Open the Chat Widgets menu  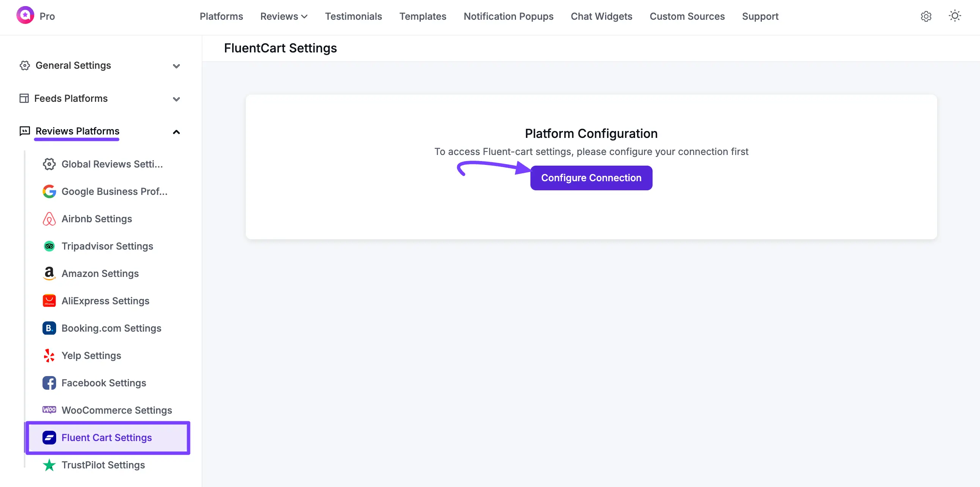(601, 16)
